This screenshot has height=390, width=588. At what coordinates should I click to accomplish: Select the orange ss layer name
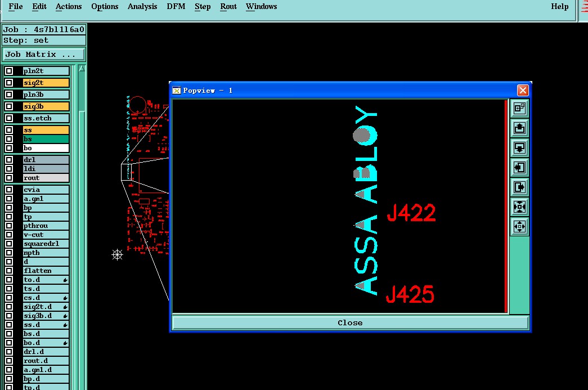(x=46, y=130)
